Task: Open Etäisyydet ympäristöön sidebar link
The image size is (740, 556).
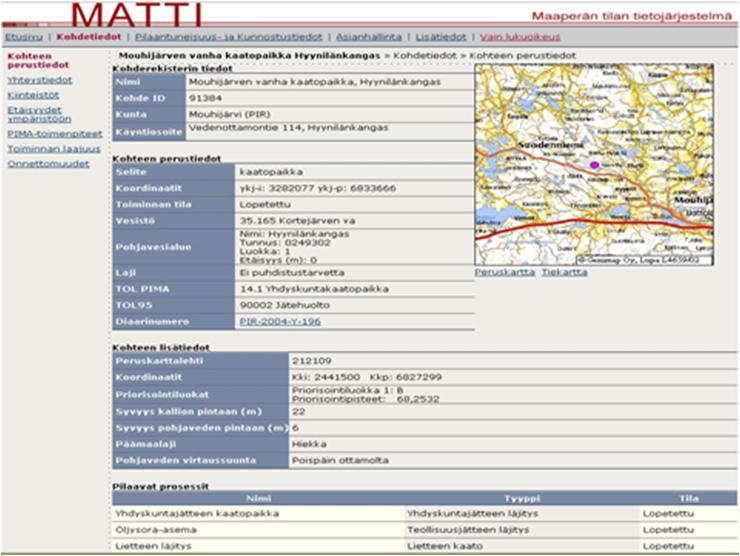Action: tap(39, 115)
